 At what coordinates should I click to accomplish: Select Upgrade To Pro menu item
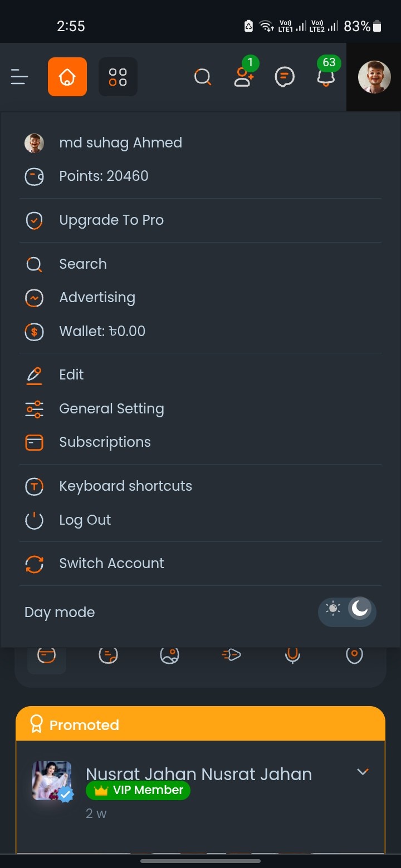(x=111, y=220)
